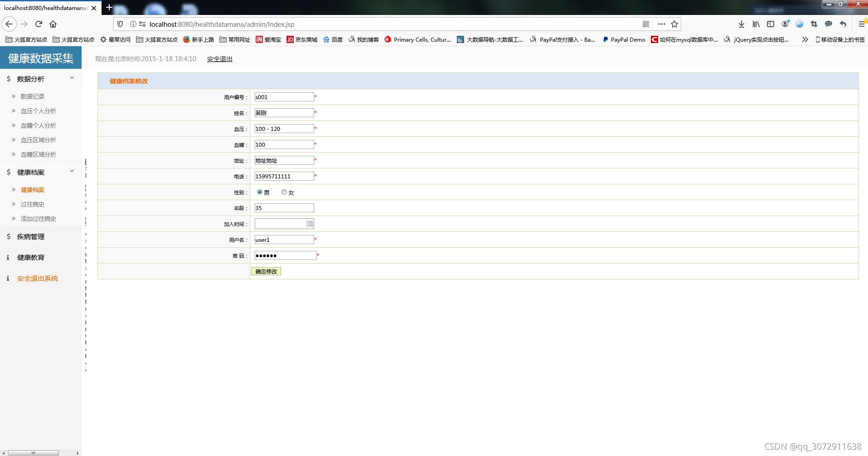Screen dimensions: 868x456
Task: Click the 确定修改 submit button
Action: (266, 271)
